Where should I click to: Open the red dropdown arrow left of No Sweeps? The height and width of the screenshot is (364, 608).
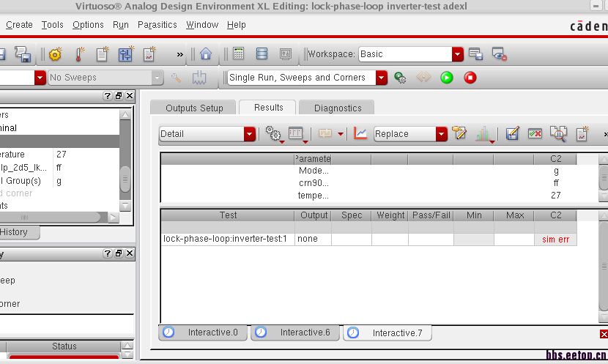(40, 78)
